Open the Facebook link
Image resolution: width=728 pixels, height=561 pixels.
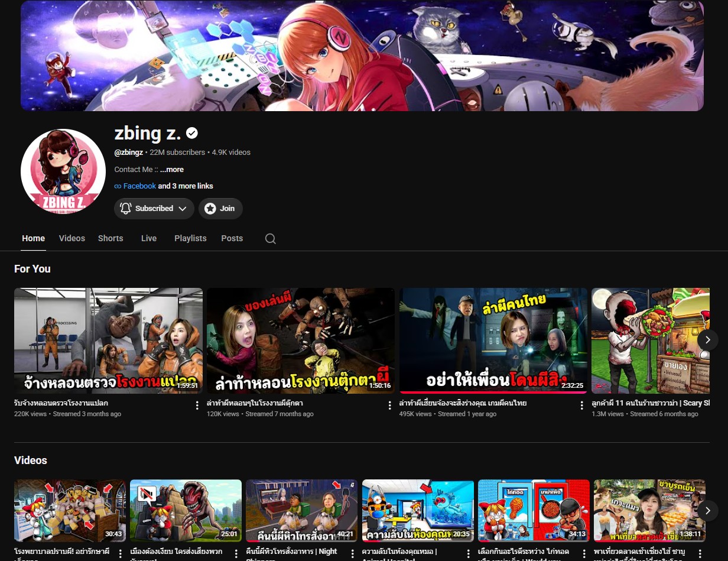point(139,186)
